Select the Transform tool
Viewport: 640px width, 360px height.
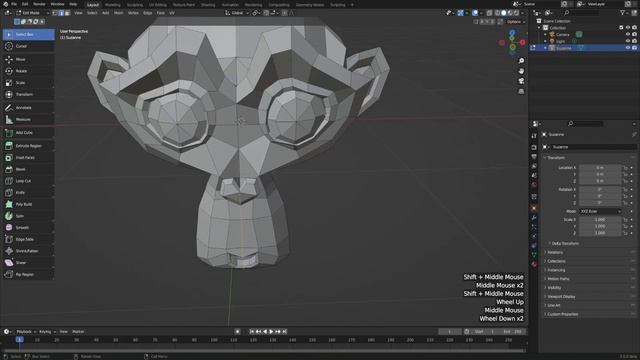[28, 94]
